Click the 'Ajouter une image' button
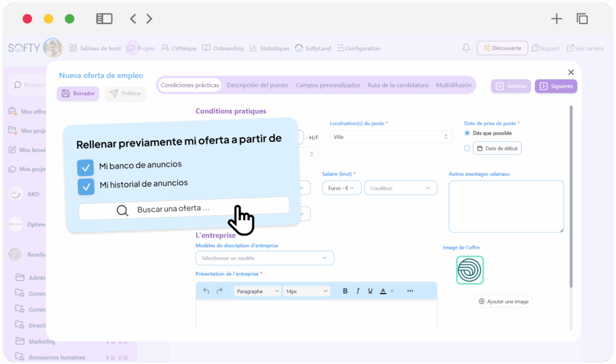 click(x=504, y=301)
